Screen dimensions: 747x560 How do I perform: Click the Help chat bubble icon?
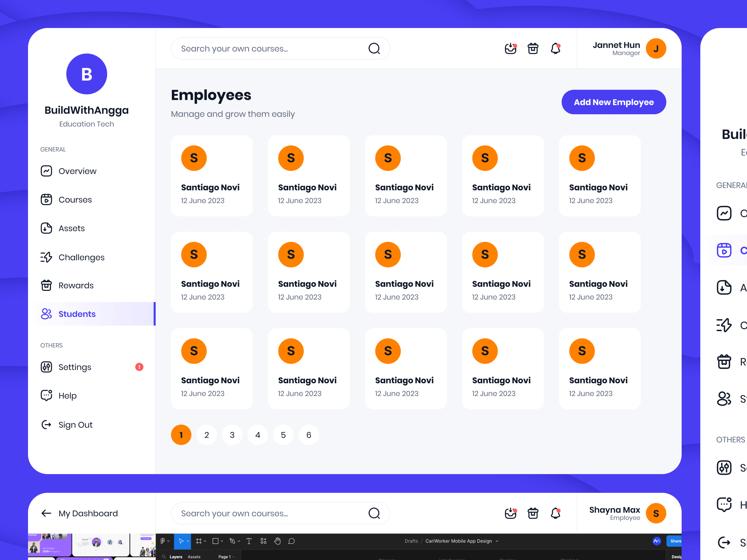pyautogui.click(x=46, y=395)
